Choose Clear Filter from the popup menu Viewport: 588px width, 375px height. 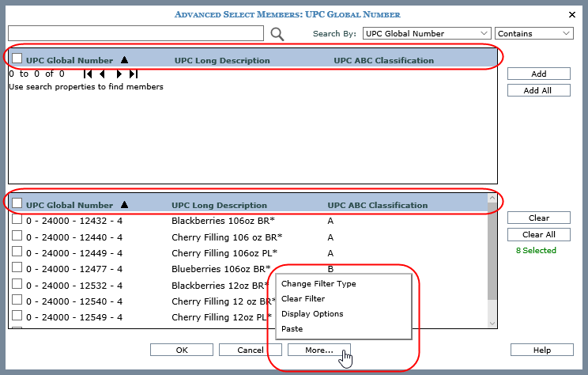click(303, 299)
